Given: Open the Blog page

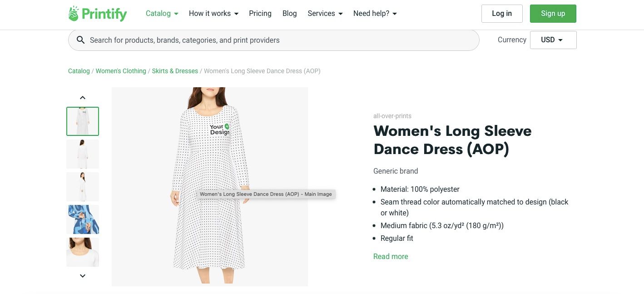Looking at the screenshot, I should (x=289, y=14).
